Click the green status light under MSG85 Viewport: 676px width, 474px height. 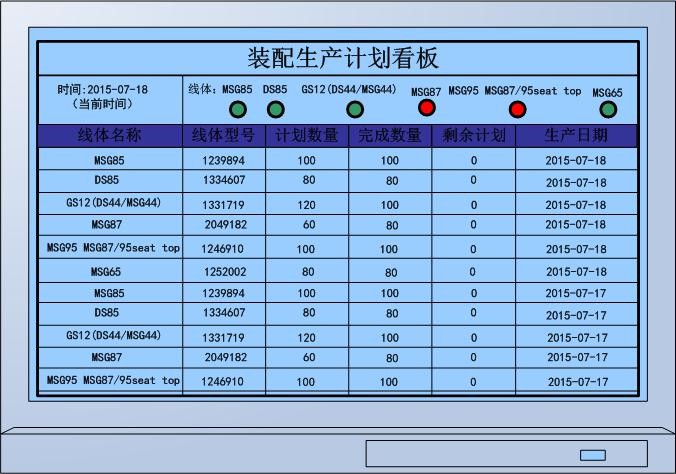tap(238, 109)
